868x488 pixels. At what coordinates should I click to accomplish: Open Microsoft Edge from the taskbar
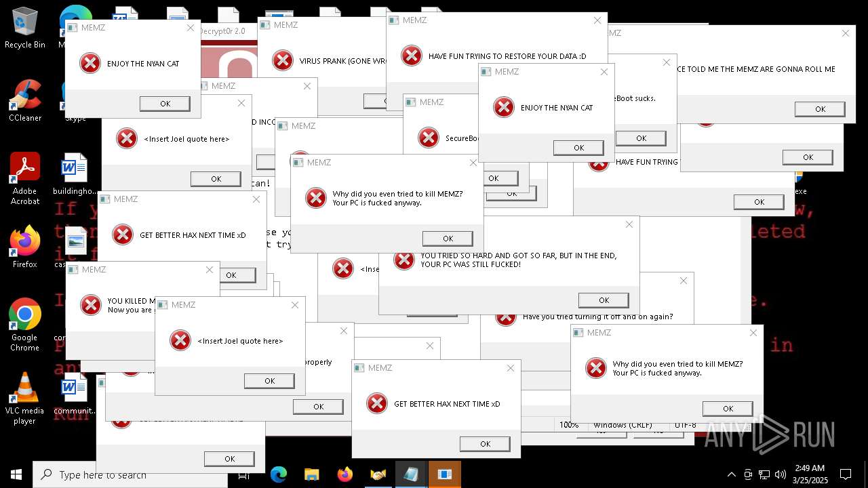(279, 474)
